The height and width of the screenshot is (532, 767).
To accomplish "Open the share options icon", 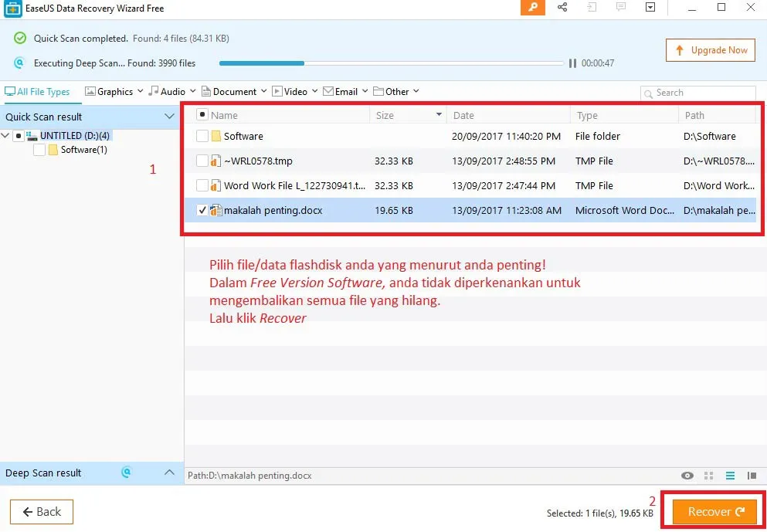I will (x=562, y=8).
